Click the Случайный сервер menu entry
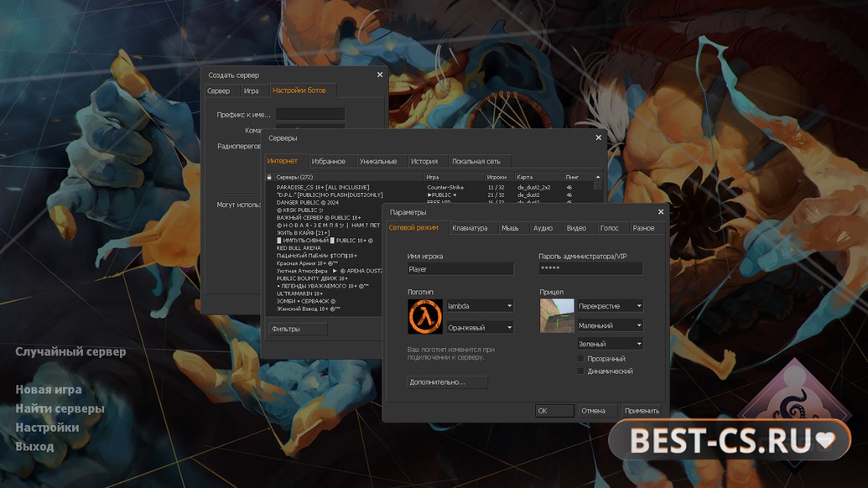Screen dimensions: 868x488 click(x=70, y=351)
